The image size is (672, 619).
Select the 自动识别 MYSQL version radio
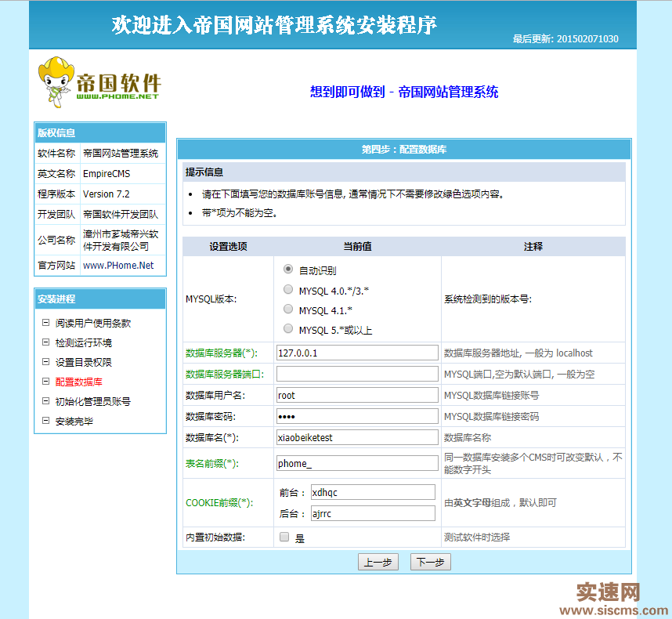click(288, 270)
